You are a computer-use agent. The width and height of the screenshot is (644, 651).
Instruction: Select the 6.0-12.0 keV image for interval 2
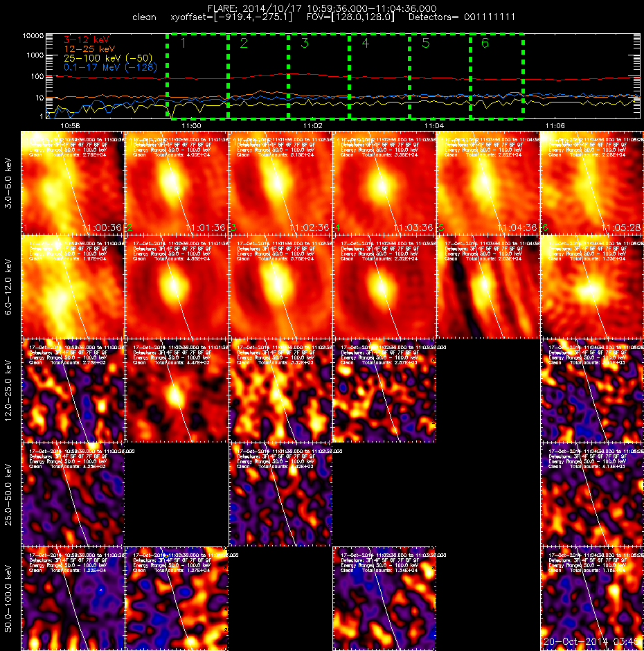pyautogui.click(x=177, y=287)
